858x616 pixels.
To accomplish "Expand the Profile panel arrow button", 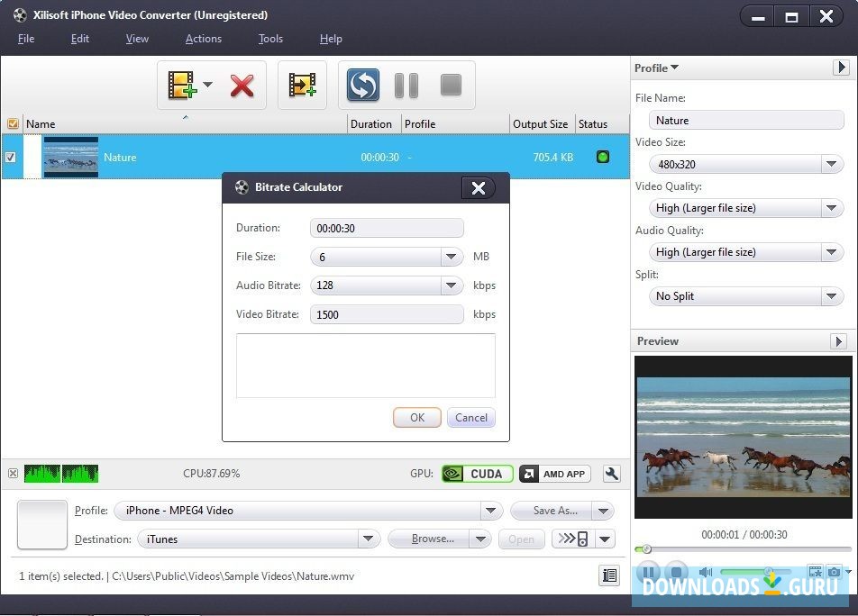I will [x=841, y=68].
